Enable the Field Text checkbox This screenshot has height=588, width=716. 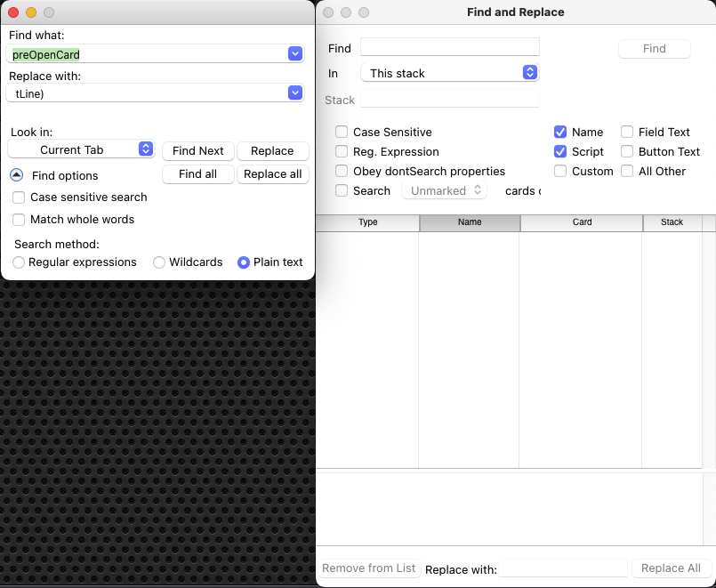pyautogui.click(x=627, y=132)
